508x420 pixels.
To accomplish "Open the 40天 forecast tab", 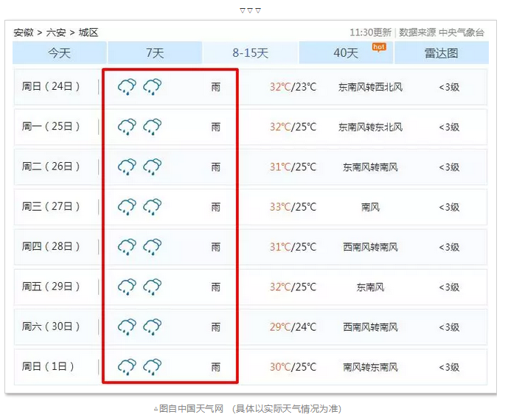I will click(x=345, y=53).
